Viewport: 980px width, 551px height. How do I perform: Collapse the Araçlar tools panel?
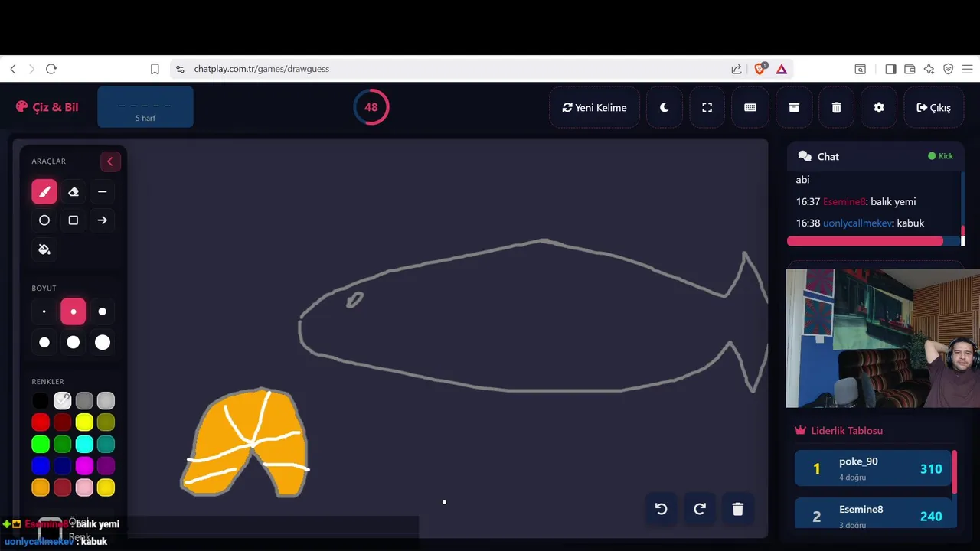(x=110, y=161)
